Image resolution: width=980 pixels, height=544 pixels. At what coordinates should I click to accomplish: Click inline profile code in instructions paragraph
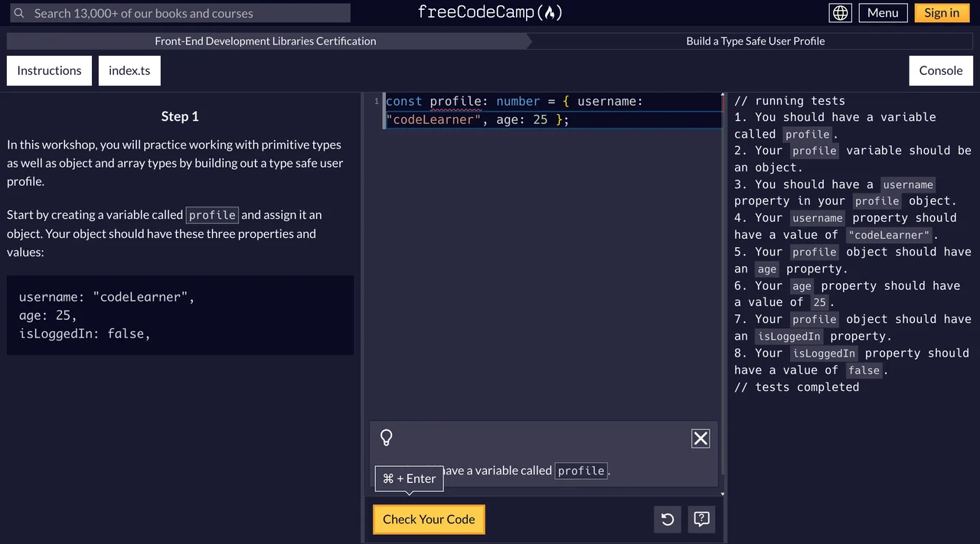212,215
